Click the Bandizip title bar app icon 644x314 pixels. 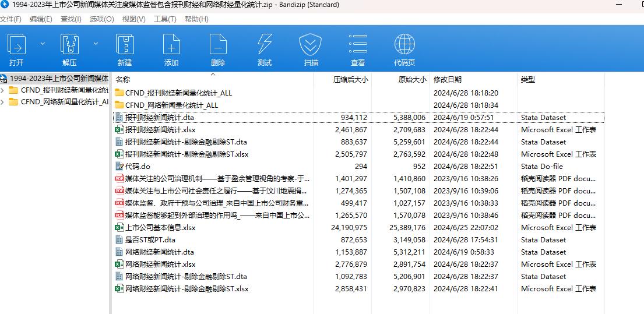5,5
